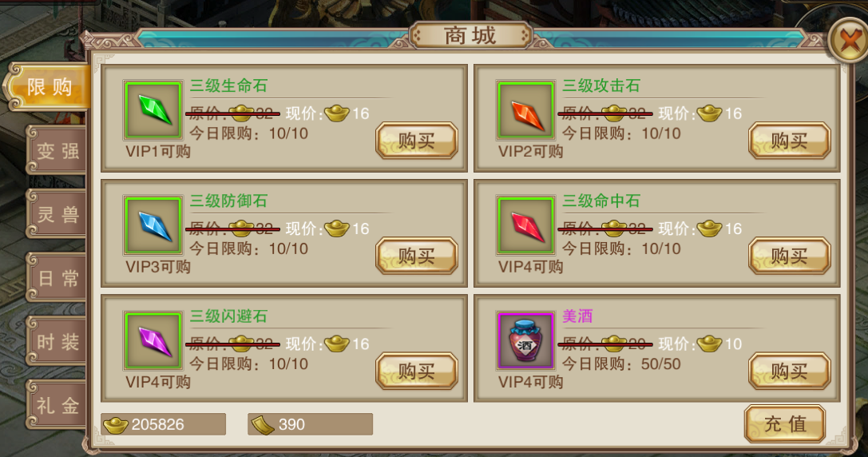
Task: Open the 变强 tab
Action: [57, 150]
